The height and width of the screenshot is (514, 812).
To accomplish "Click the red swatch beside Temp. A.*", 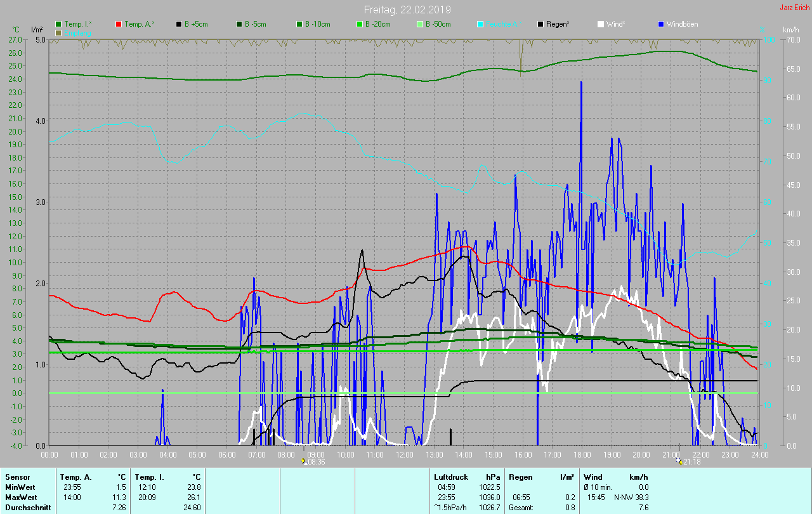I will click(x=119, y=24).
